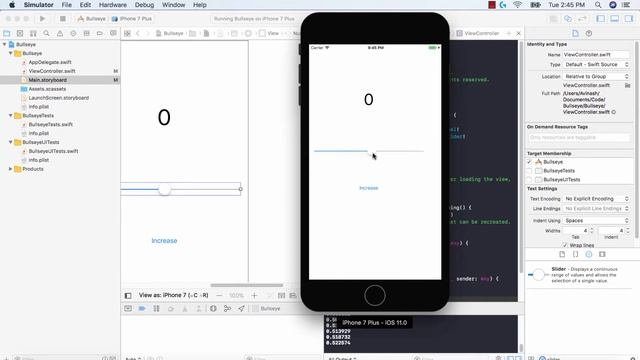The height and width of the screenshot is (360, 640).
Task: Show the media library icon
Action: click(602, 254)
